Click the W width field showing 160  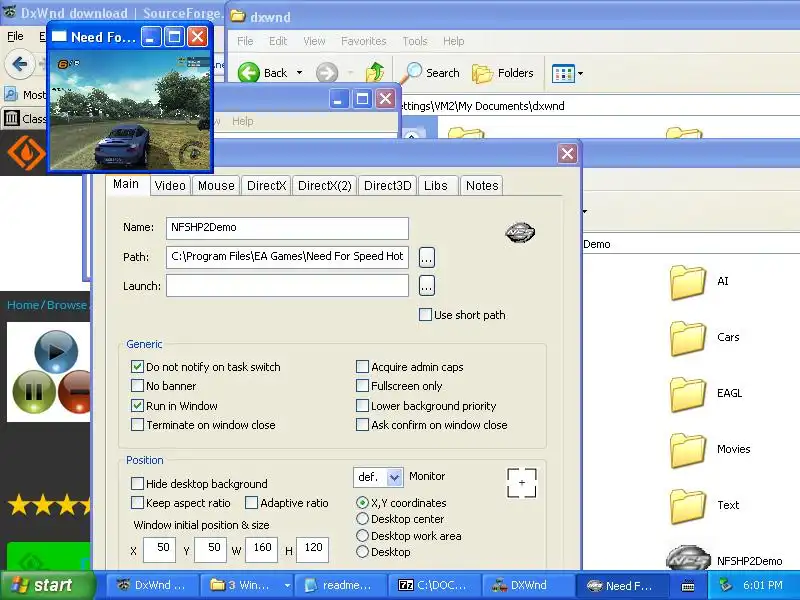click(x=262, y=549)
